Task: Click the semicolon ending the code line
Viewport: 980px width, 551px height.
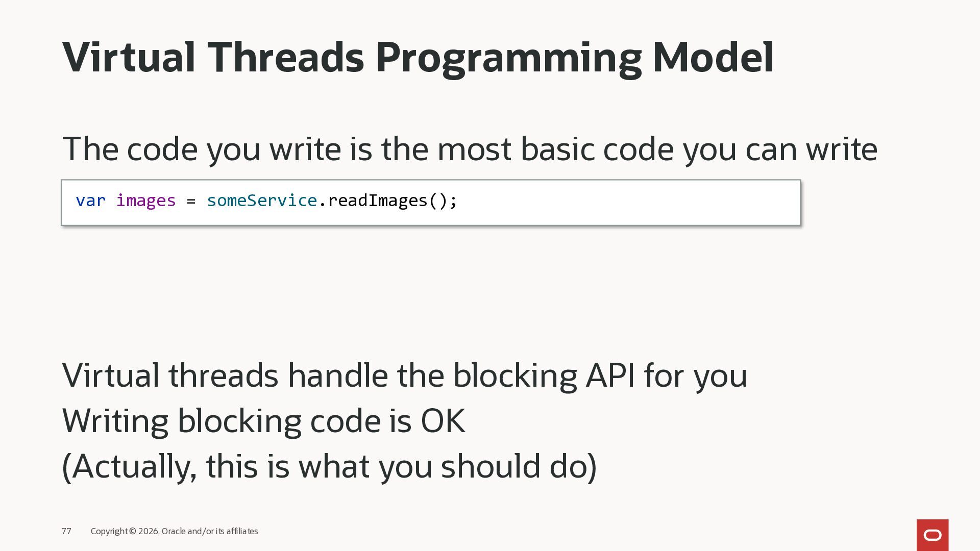Action: [x=454, y=201]
